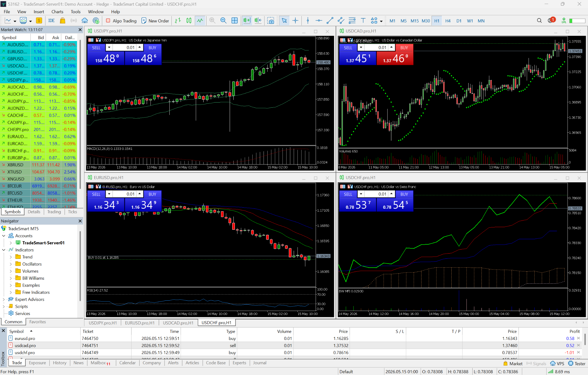Screen dimensions: 588x375
Task: Open the Charts menu
Action: 57,12
